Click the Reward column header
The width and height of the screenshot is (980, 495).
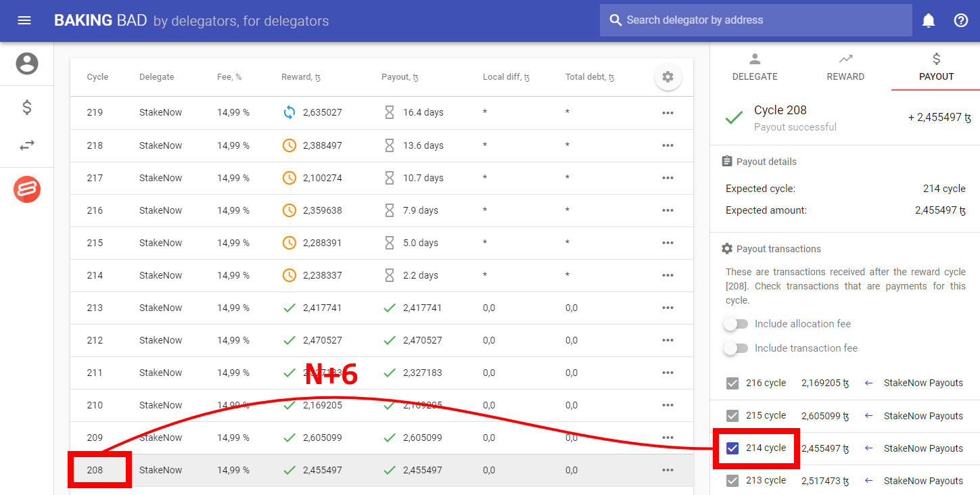301,77
